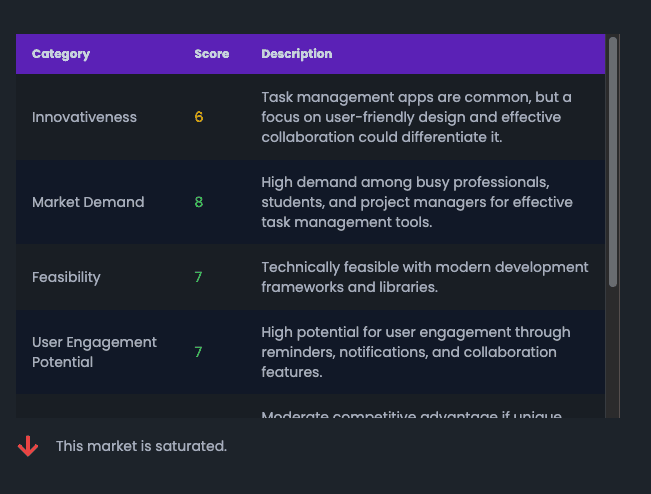Click the orange score 6 for Innovativeness
Screen dimensions: 651x494
tap(199, 117)
